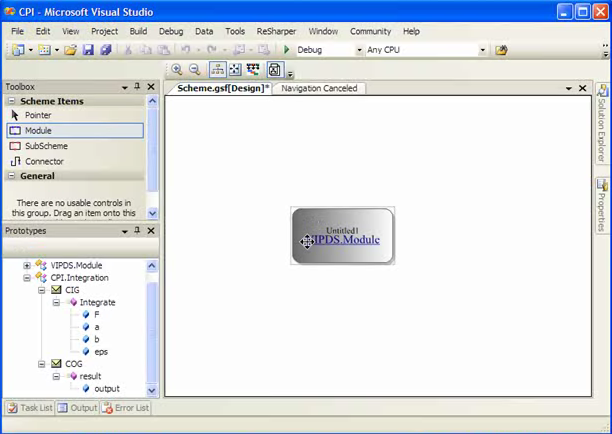Open the Any CPU platform dropdown
The image size is (612, 434).
[x=483, y=50]
